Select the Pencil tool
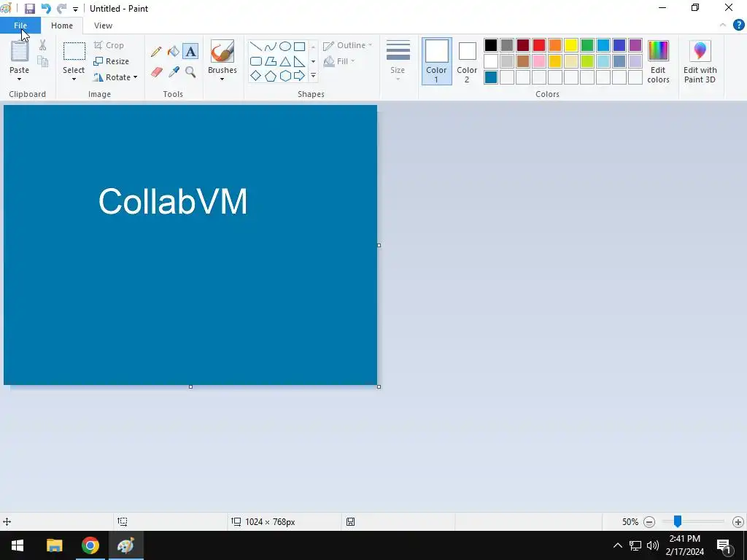This screenshot has height=560, width=747. [x=156, y=52]
